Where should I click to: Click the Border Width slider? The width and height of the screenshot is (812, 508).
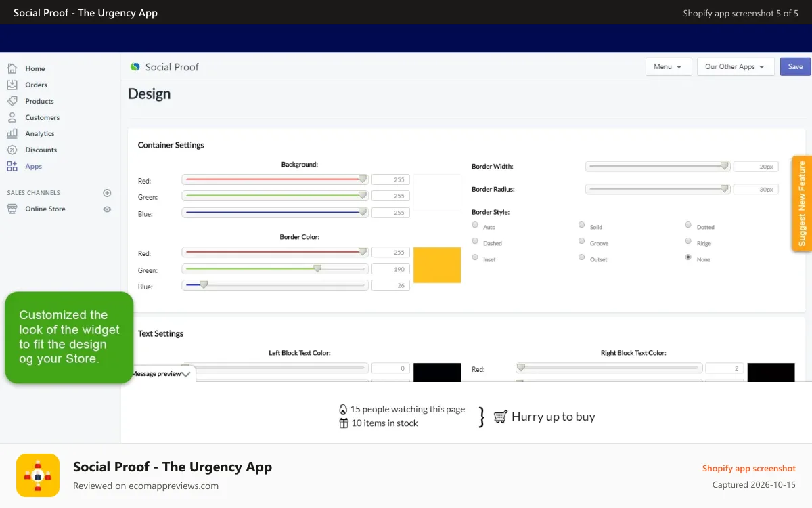pos(658,166)
